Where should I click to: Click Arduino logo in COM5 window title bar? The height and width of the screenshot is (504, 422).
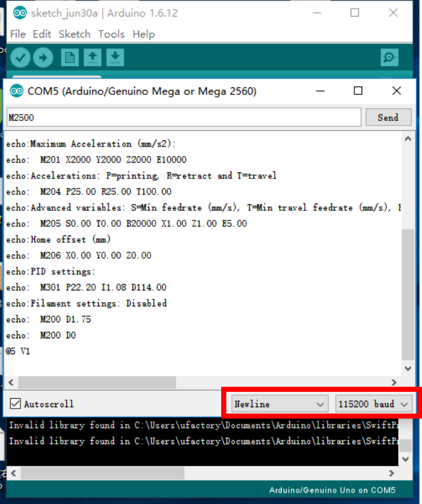[17, 91]
